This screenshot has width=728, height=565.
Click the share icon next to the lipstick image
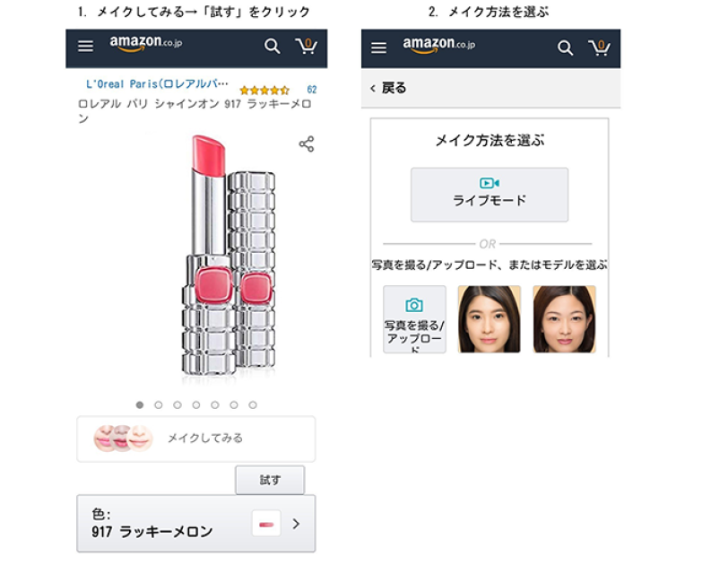click(x=308, y=142)
